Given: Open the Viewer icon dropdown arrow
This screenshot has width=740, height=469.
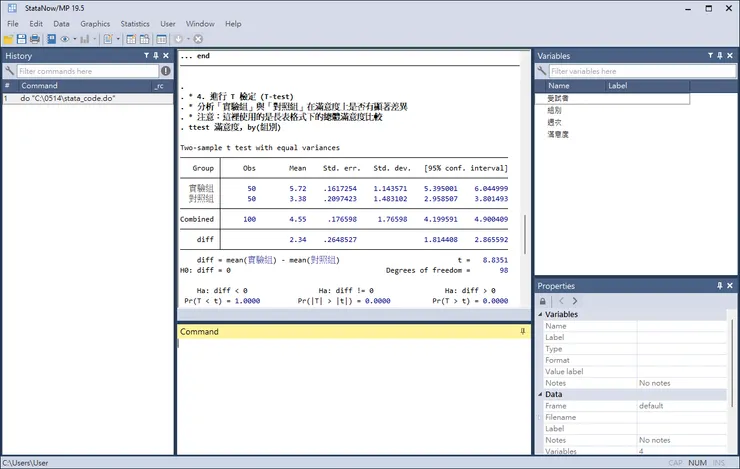Looking at the screenshot, I should (75, 39).
